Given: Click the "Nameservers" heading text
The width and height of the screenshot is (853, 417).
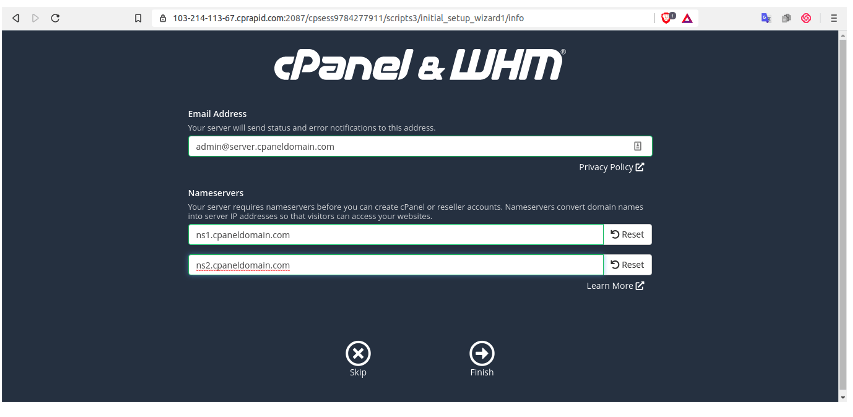Looking at the screenshot, I should point(216,193).
